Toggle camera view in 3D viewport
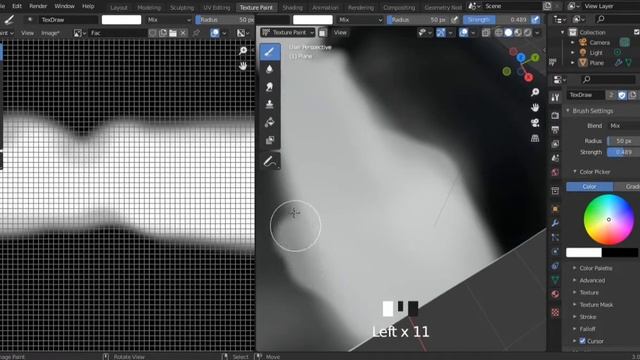 pos(535,123)
